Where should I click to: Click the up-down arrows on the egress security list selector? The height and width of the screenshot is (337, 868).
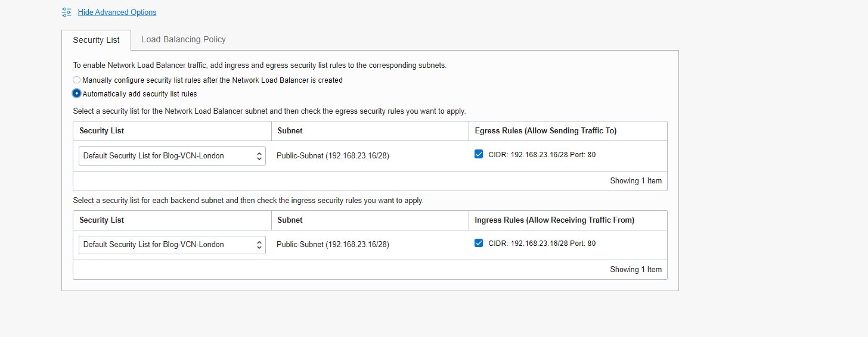click(259, 156)
